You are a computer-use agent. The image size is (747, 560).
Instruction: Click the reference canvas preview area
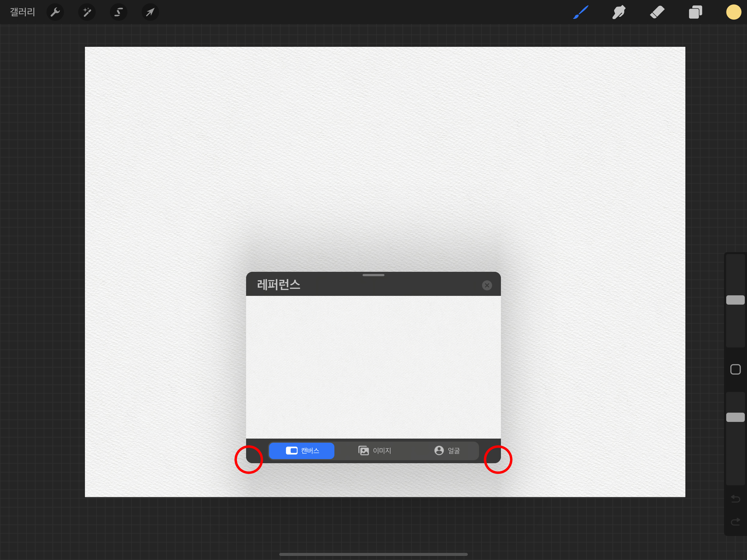(x=373, y=367)
